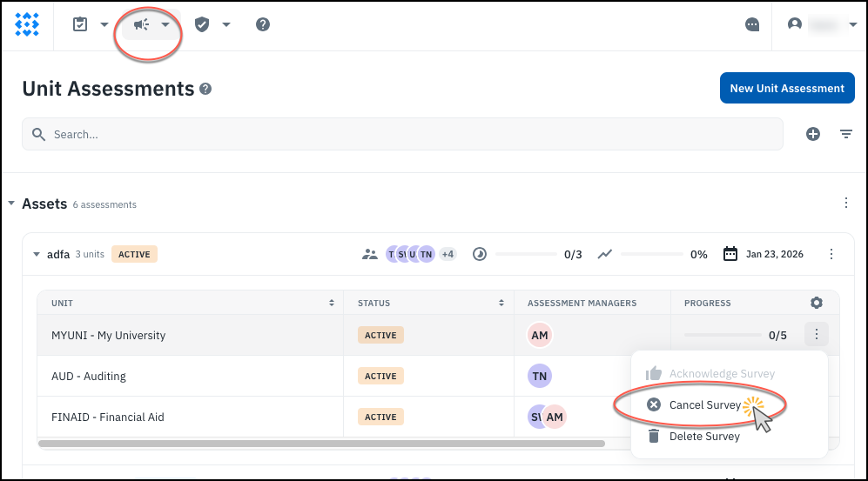Viewport: 868px width, 481px height.
Task: Click the New Unit Assessment button
Action: coord(787,88)
